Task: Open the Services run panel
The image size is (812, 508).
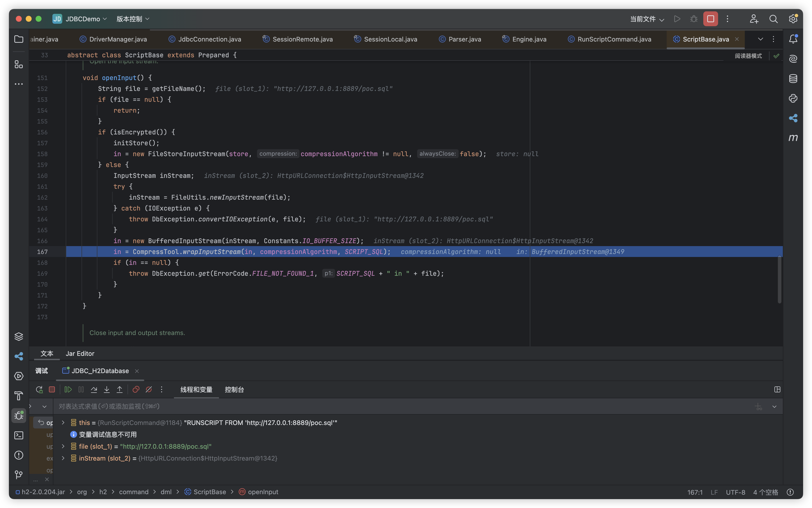Action: tap(19, 376)
